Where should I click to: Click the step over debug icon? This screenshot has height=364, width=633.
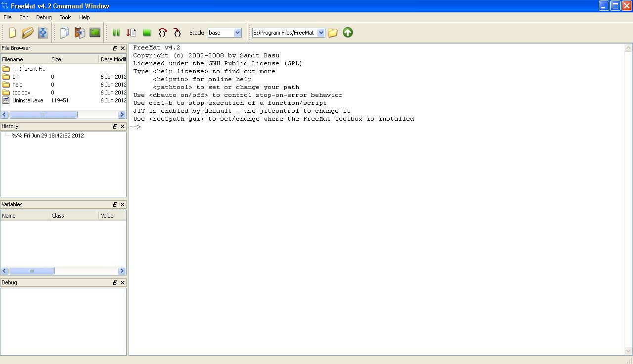point(162,33)
